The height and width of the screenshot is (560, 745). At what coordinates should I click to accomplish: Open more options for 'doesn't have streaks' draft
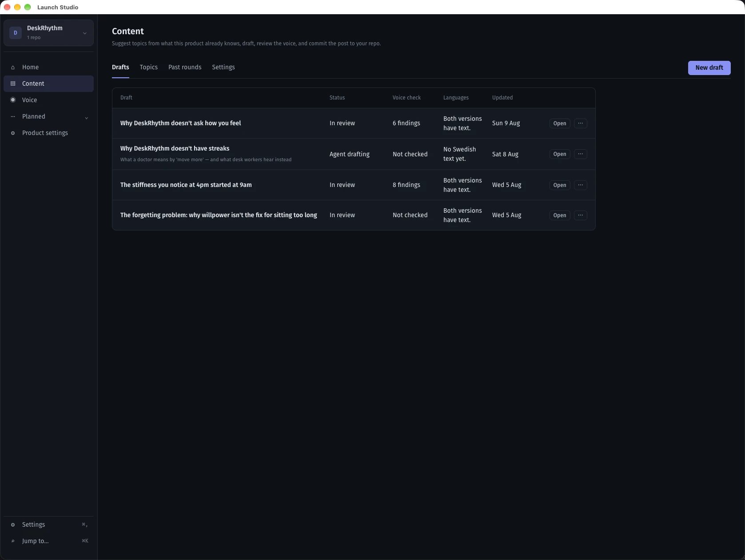[x=581, y=154]
